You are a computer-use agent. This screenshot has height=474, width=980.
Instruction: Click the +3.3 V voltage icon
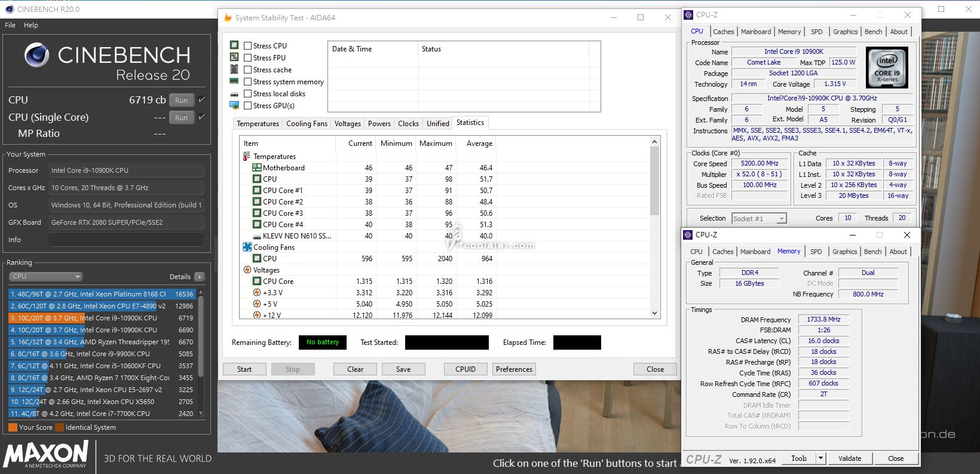pos(256,292)
